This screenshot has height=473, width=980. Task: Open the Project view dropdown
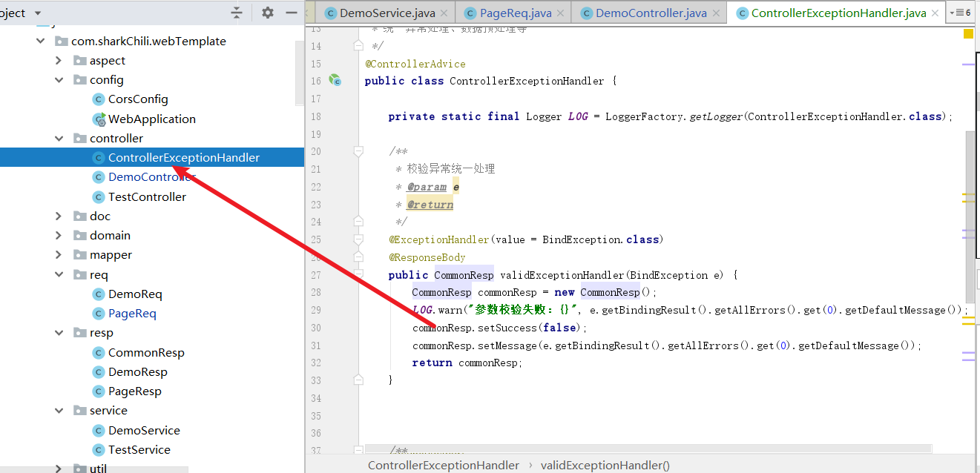[37, 13]
